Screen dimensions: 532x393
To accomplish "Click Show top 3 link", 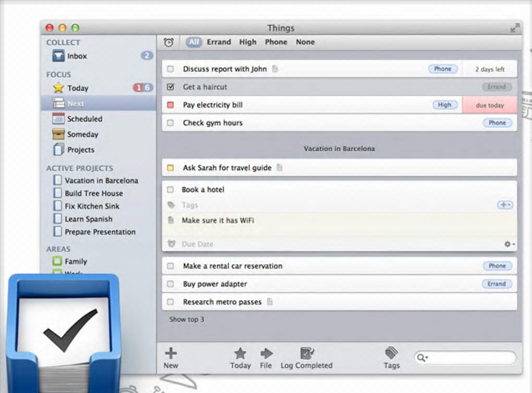I will click(x=187, y=320).
